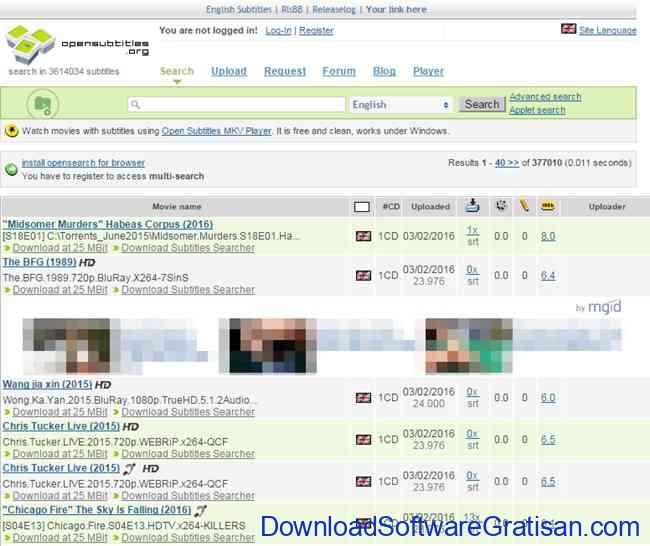Open the Request tab
This screenshot has height=546, width=650.
tap(285, 71)
